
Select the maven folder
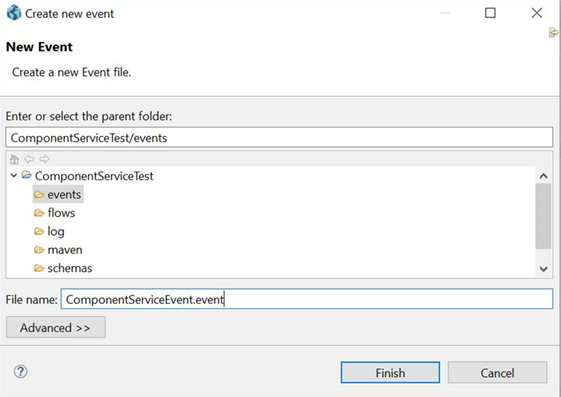[65, 250]
